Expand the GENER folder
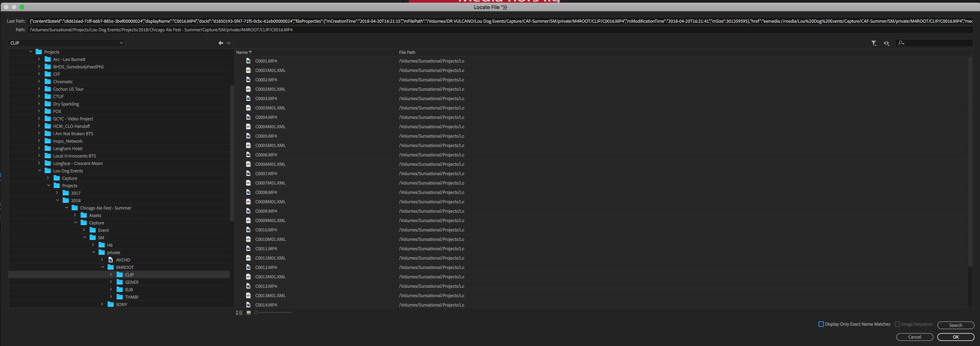980x346 pixels. click(x=111, y=282)
